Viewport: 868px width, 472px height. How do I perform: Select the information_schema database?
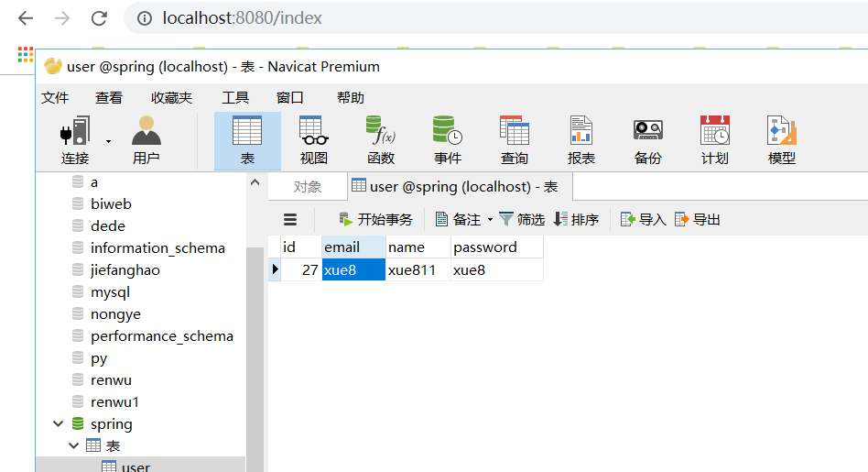157,248
